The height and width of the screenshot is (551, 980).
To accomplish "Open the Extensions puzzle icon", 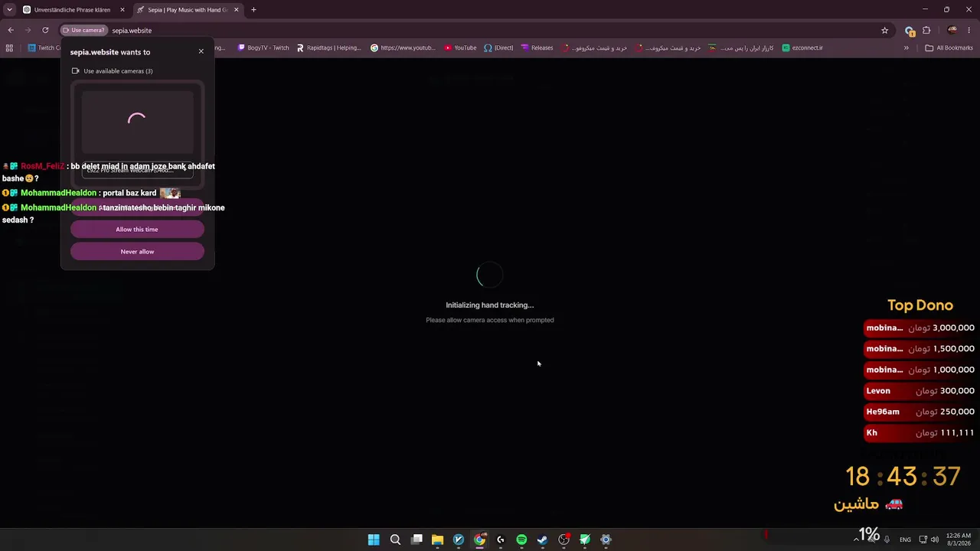I will tap(926, 31).
